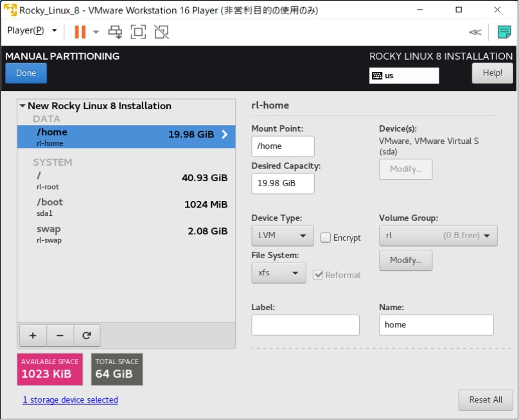The width and height of the screenshot is (519, 420).
Task: Collapse the toolbar with the double-chevron icon
Action: point(476,31)
